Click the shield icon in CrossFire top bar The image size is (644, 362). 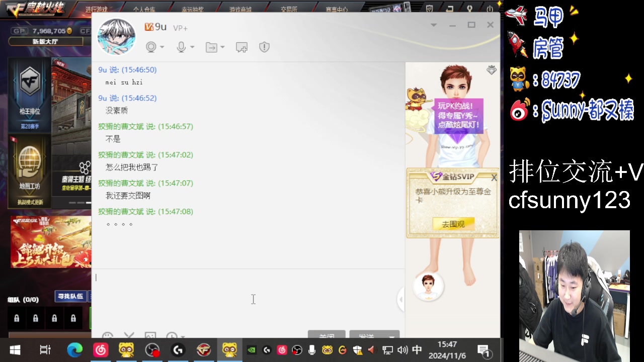[429, 9]
